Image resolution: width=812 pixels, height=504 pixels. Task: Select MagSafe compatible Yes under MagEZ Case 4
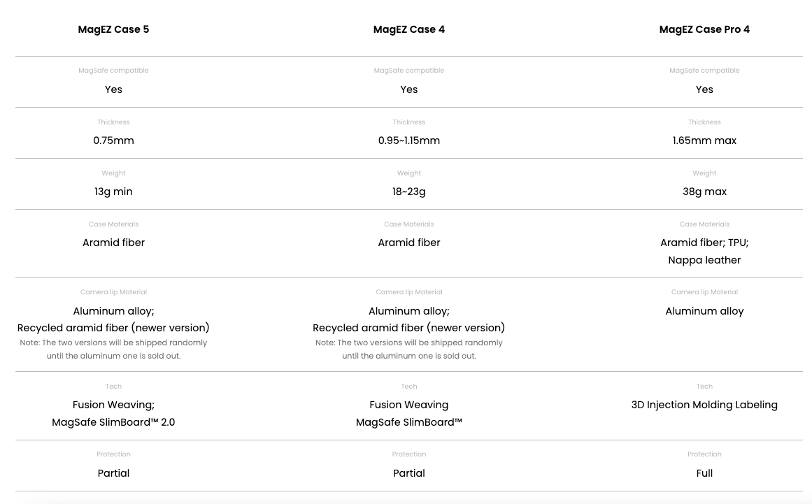(409, 89)
